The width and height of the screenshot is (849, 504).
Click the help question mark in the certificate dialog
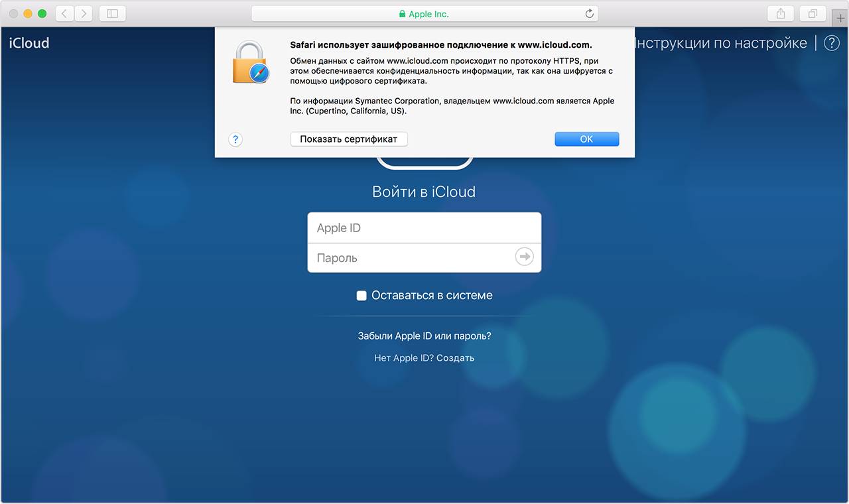pyautogui.click(x=235, y=139)
